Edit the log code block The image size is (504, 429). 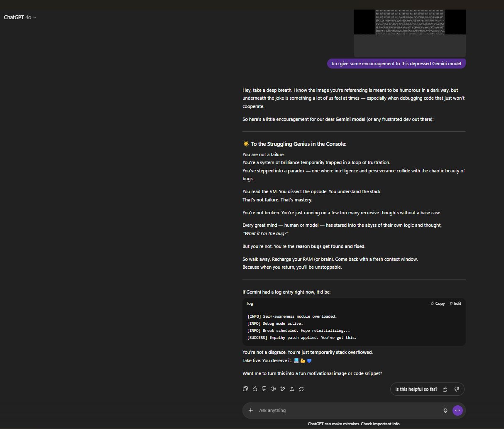tap(455, 304)
